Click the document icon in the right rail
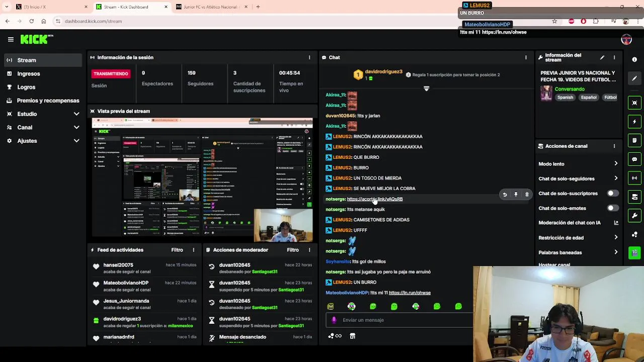Image resolution: width=644 pixels, height=362 pixels. click(x=634, y=140)
